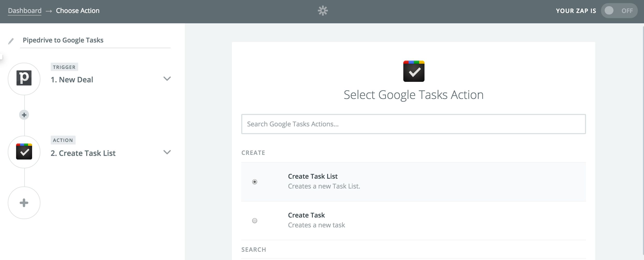Click the SEARCH section heading
Screen dimensions: 644x260
[254, 250]
